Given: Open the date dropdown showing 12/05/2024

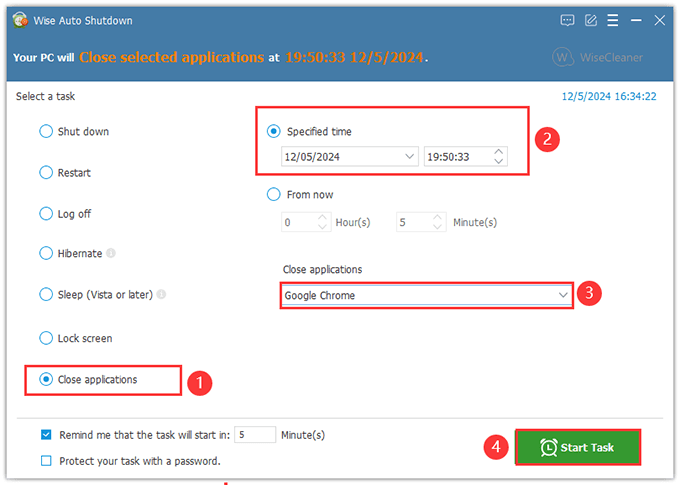Looking at the screenshot, I should click(350, 157).
